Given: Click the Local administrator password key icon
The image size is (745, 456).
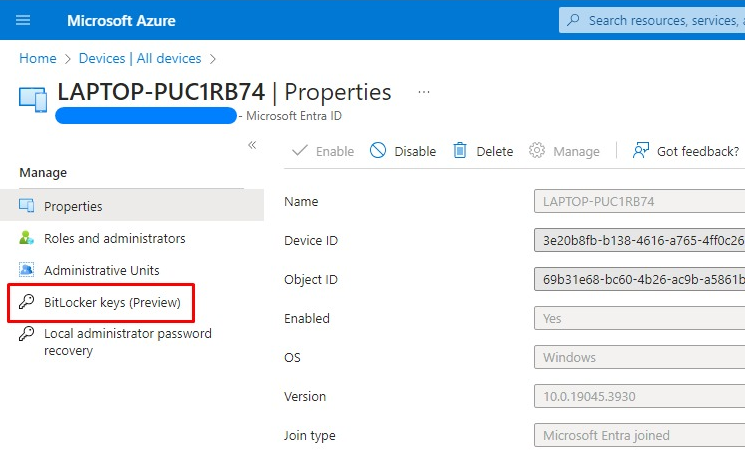Looking at the screenshot, I should 27,333.
